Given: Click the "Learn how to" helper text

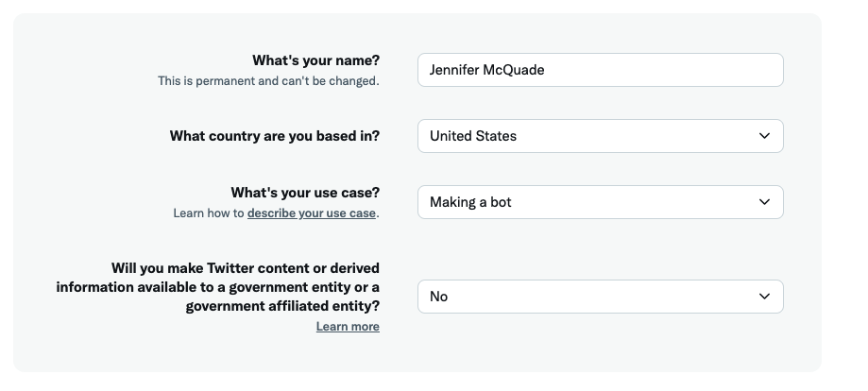Looking at the screenshot, I should (209, 213).
